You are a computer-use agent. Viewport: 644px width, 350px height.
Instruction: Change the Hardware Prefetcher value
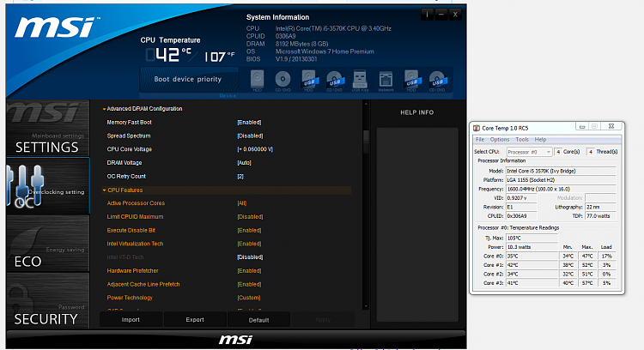pos(249,271)
